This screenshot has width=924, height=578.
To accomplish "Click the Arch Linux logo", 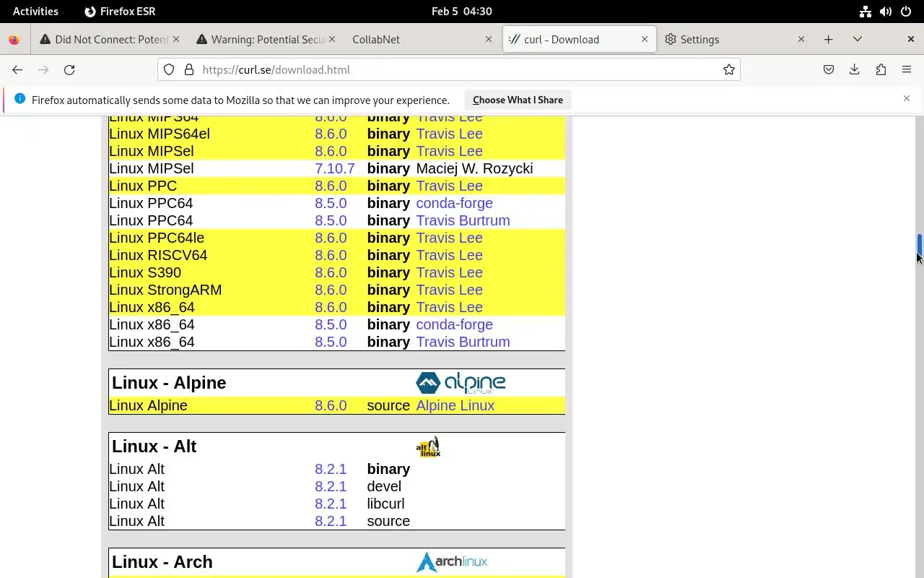I will pyautogui.click(x=452, y=561).
